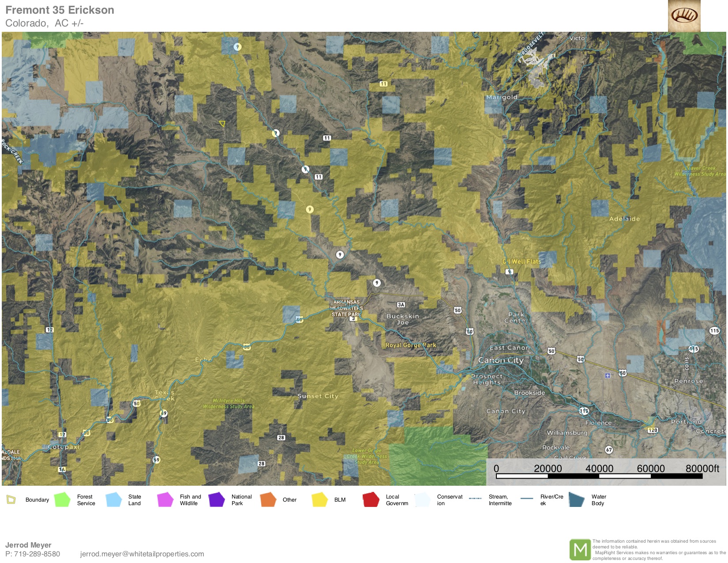Pick the orange Other legend swatch
Screen dimensions: 728x563
268,500
